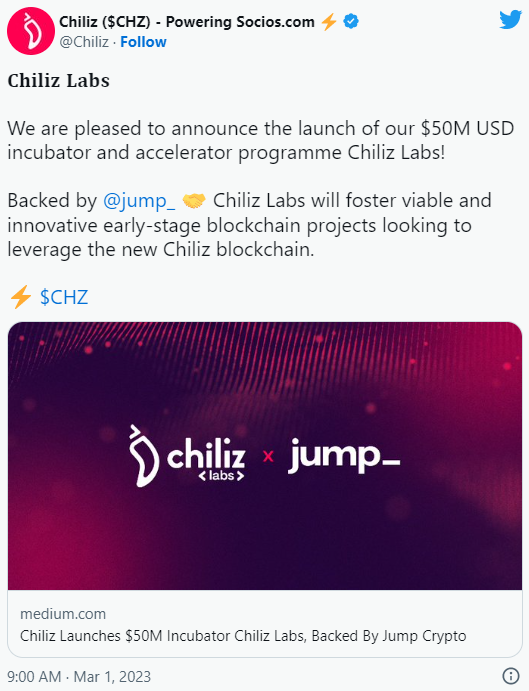
Task: Open the tweet info icon
Action: [510, 676]
